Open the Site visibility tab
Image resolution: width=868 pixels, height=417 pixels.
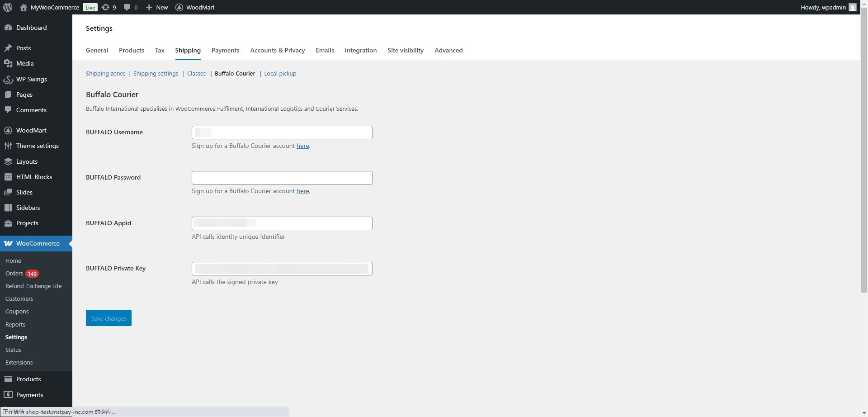406,50
